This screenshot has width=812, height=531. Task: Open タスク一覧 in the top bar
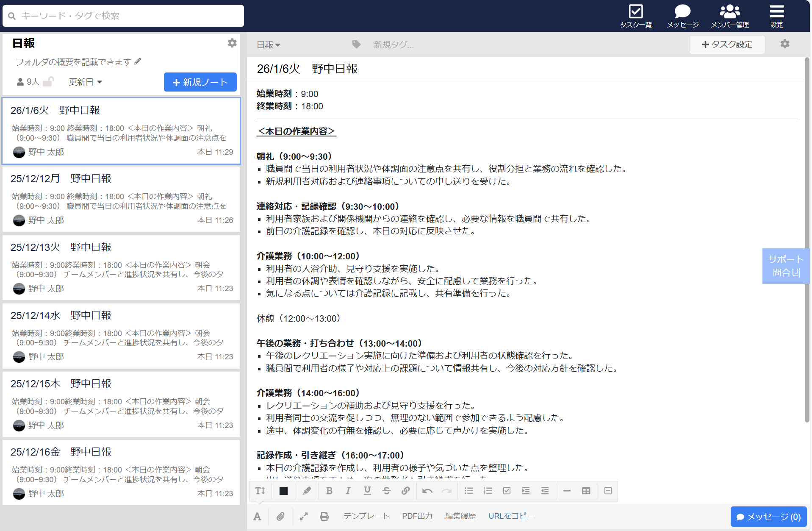point(635,15)
